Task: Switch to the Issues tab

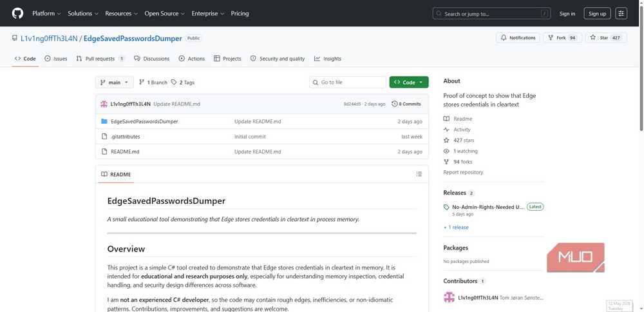Action: tap(56, 59)
